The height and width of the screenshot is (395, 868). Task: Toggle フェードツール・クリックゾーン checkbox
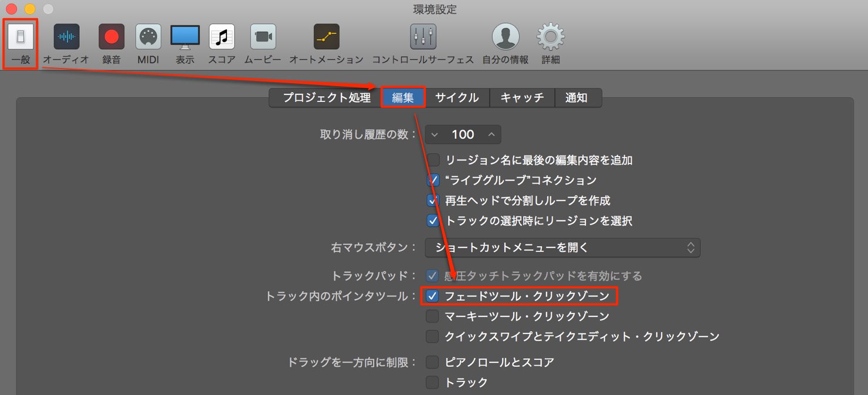[x=433, y=296]
